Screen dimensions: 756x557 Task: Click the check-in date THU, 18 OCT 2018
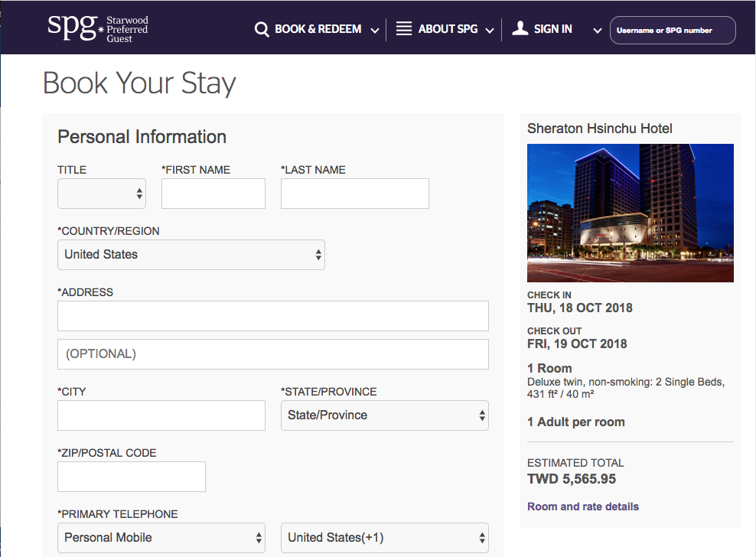579,308
